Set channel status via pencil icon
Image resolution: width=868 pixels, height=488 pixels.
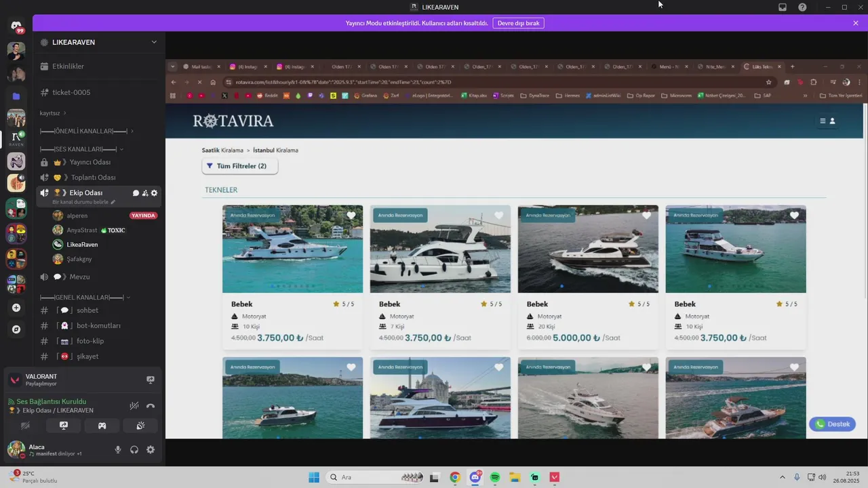click(x=113, y=202)
